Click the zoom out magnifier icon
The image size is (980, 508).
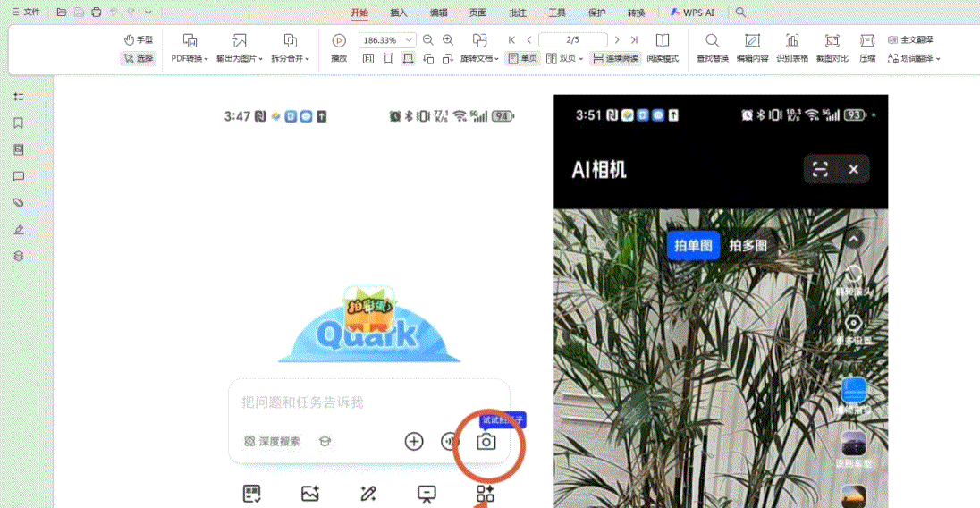pyautogui.click(x=428, y=40)
